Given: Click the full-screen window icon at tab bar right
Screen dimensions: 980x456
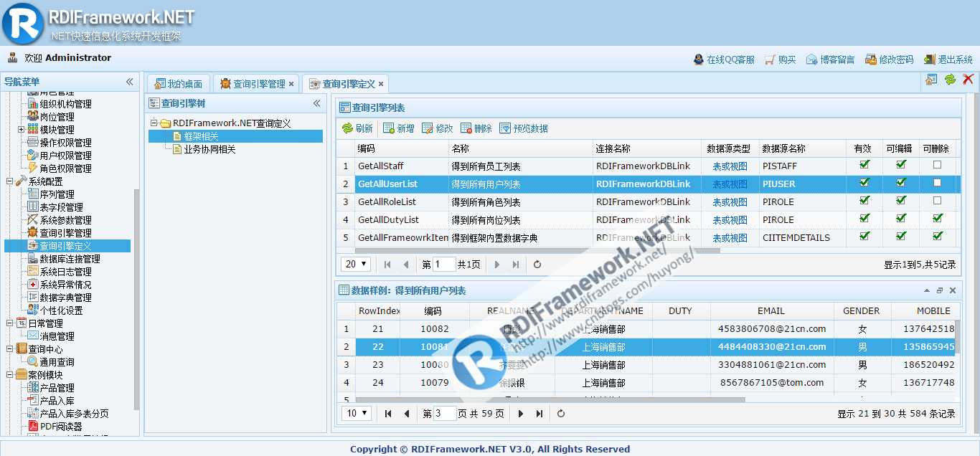Looking at the screenshot, I should (931, 80).
